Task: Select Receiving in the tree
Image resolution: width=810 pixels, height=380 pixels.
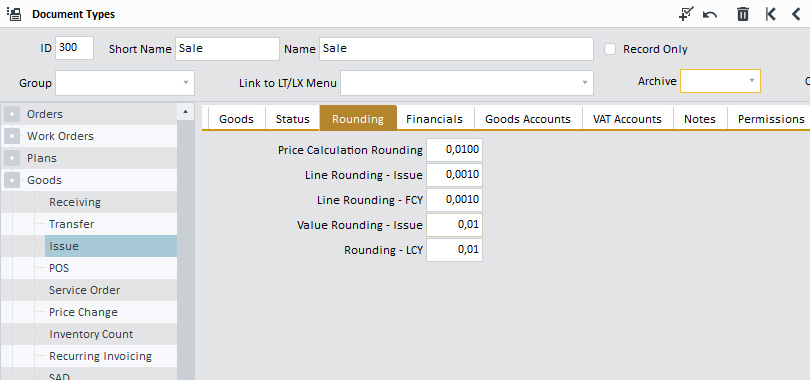Action: pyautogui.click(x=75, y=202)
